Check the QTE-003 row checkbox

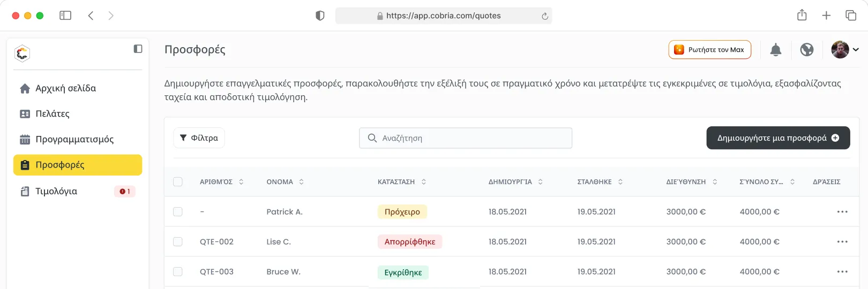tap(178, 272)
